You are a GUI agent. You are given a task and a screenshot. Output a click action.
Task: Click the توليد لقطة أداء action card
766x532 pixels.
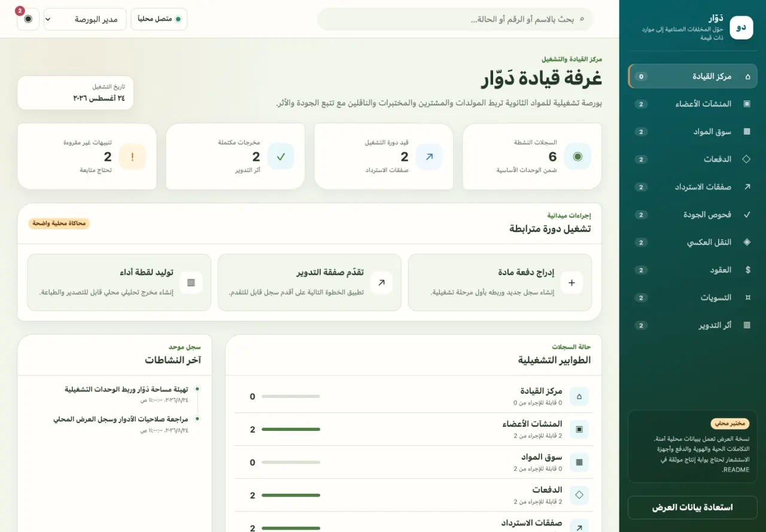click(x=119, y=282)
